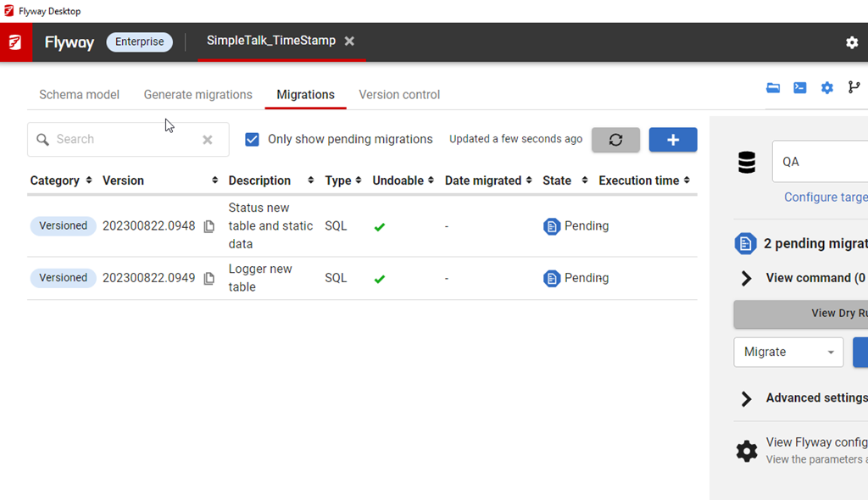Expand Advanced settings section
The image size is (868, 500).
pyautogui.click(x=747, y=398)
